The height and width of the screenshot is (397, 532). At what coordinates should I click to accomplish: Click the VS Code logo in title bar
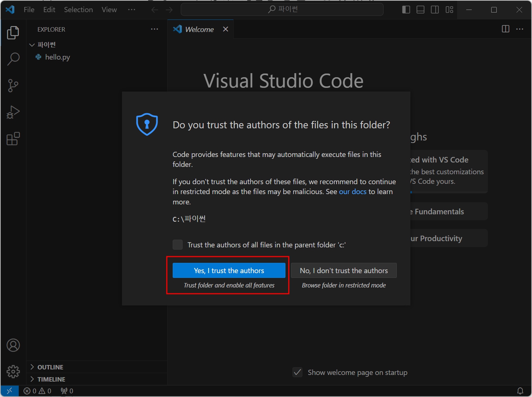point(10,10)
